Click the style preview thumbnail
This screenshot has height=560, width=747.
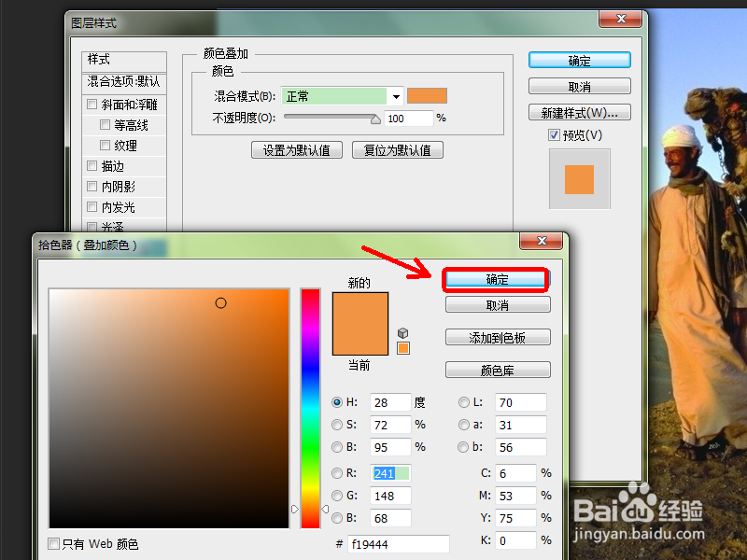click(x=579, y=179)
